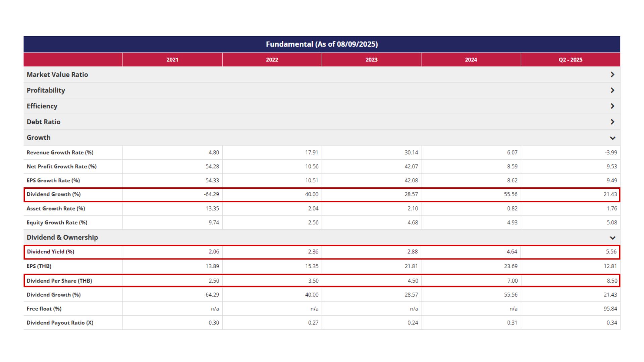Viewport: 644px width, 362px height.
Task: Click the Revenue Growth Rate (%) row label
Action: (x=60, y=153)
